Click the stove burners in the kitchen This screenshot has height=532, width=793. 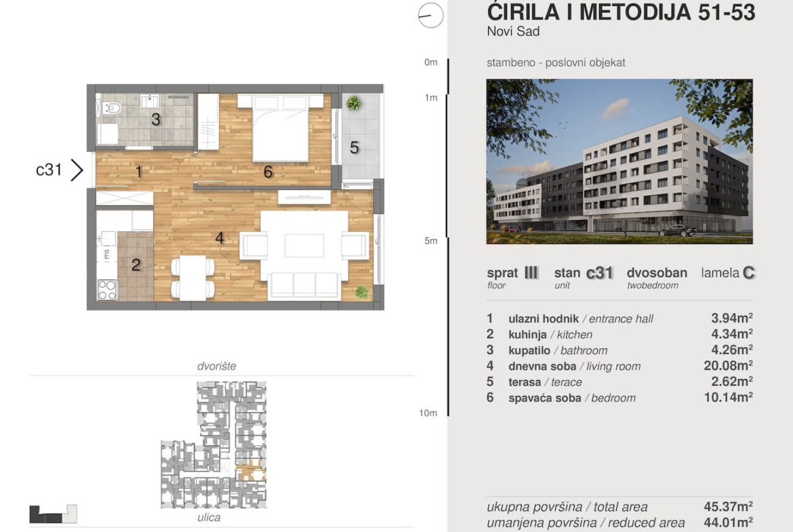107,289
